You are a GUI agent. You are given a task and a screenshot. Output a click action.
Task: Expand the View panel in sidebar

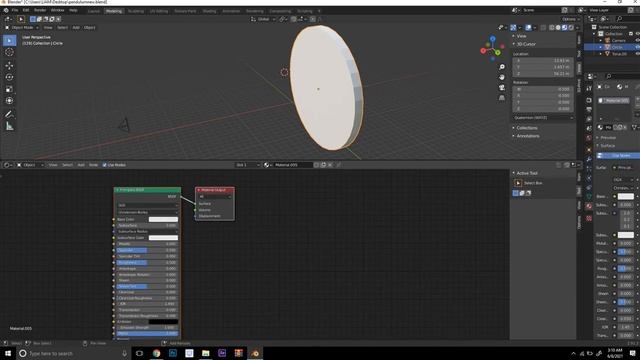click(521, 36)
